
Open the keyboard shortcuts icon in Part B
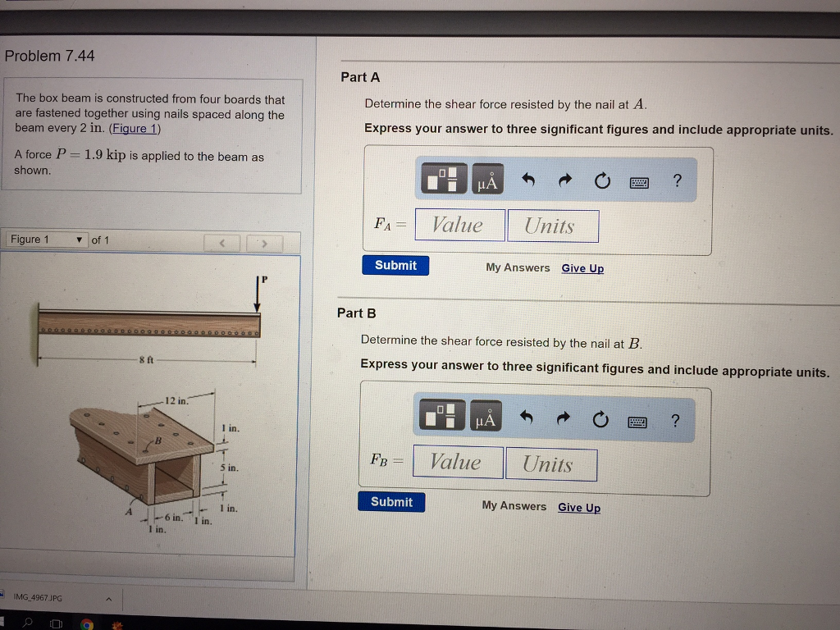[x=637, y=419]
